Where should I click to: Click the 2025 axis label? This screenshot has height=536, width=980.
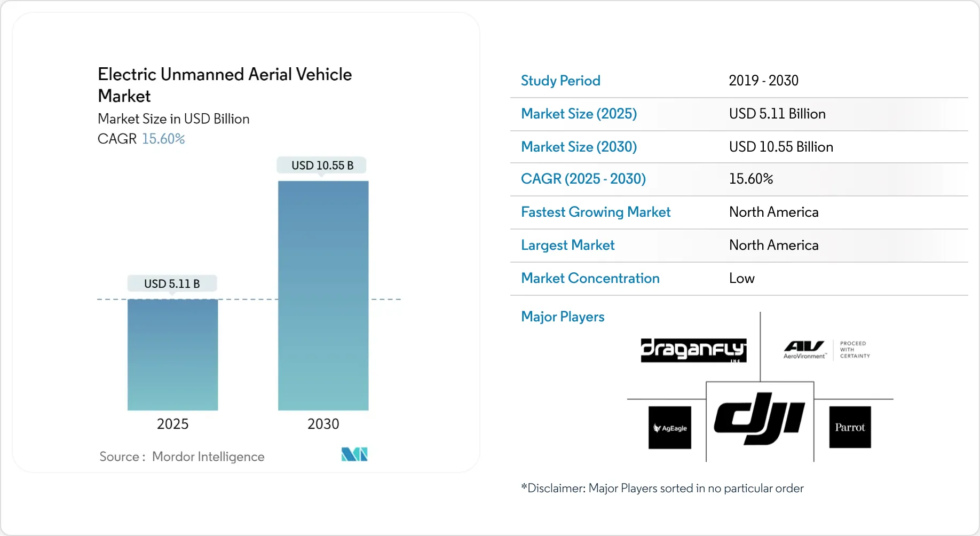click(172, 424)
